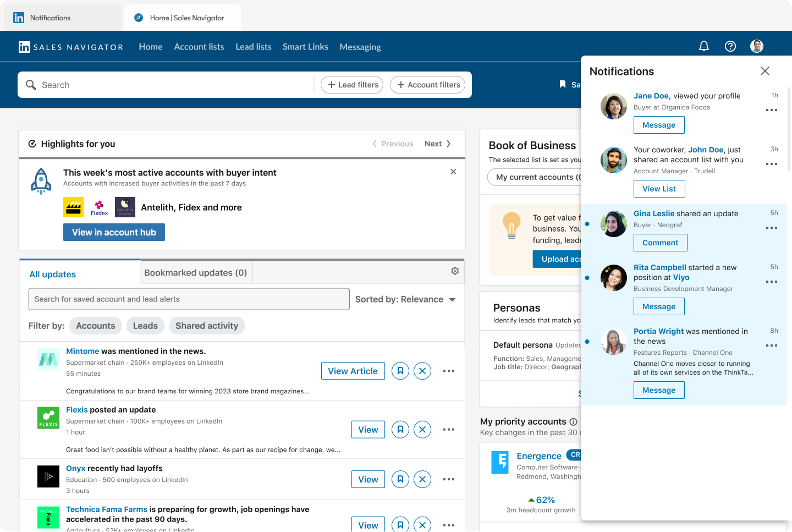Bookmark the Flexis update

pos(400,430)
